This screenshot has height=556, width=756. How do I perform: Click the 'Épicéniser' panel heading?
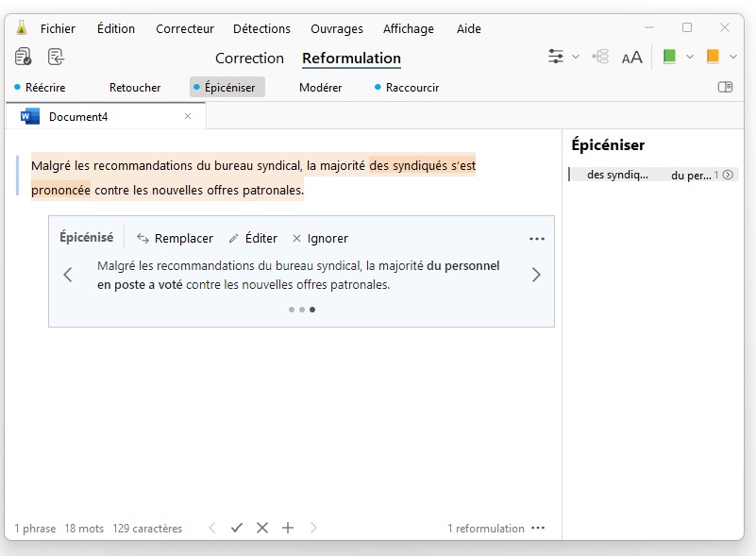(608, 144)
